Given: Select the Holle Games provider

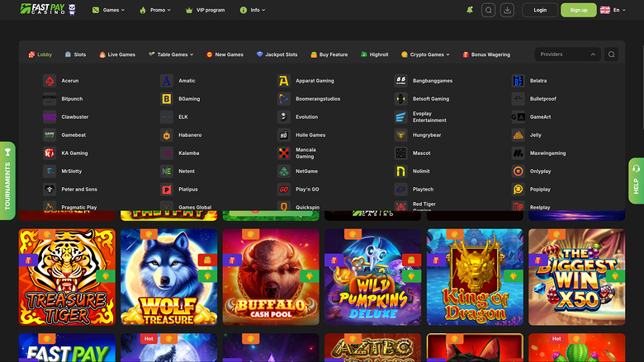Looking at the screenshot, I should click(301, 135).
